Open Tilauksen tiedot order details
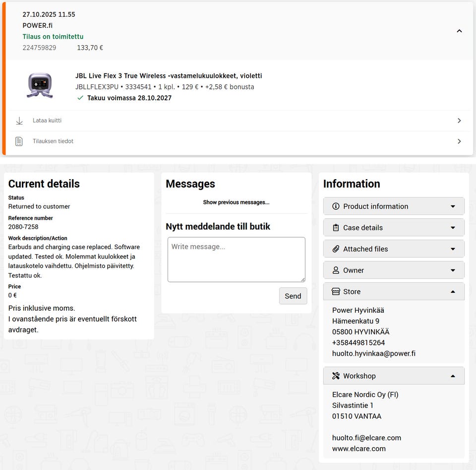Viewport: 476px width, 470px height. coord(53,141)
